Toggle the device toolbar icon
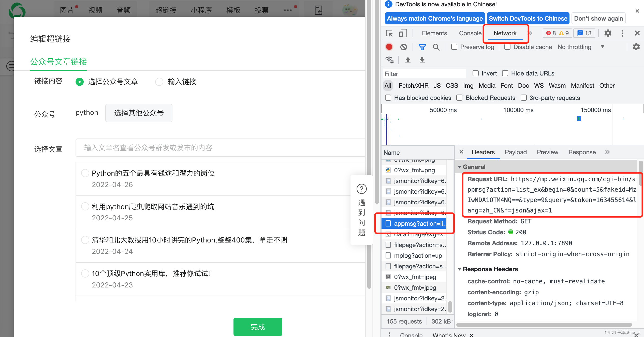Image resolution: width=644 pixels, height=337 pixels. (403, 33)
